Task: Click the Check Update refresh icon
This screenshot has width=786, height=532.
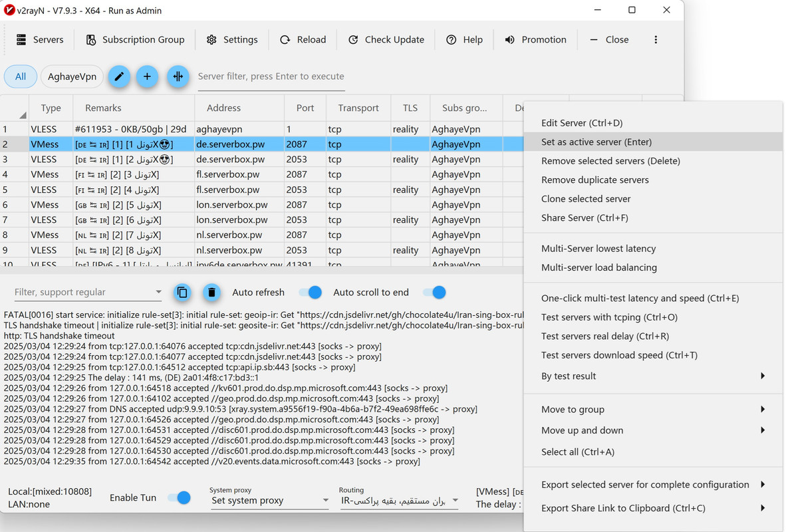Action: (353, 40)
